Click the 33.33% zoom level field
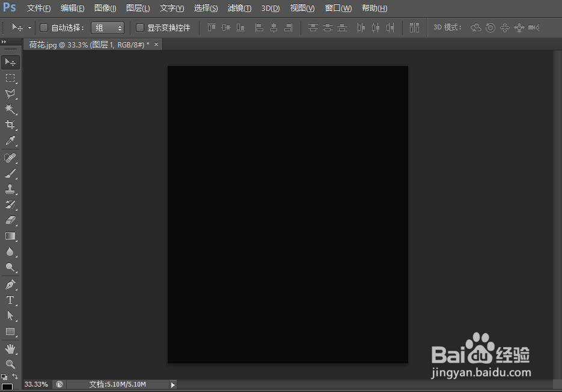The width and height of the screenshot is (562, 392). [35, 384]
